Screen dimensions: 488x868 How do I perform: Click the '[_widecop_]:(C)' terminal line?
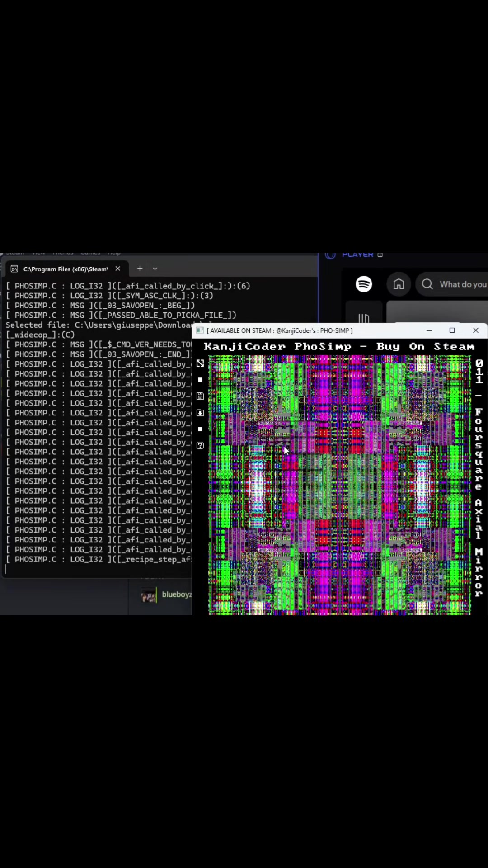pyautogui.click(x=40, y=335)
